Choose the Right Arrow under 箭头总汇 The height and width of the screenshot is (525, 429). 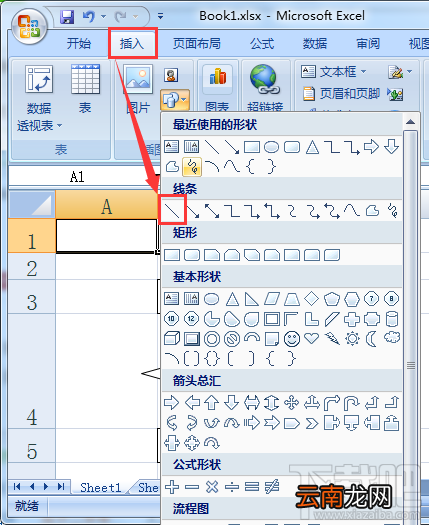point(172,402)
